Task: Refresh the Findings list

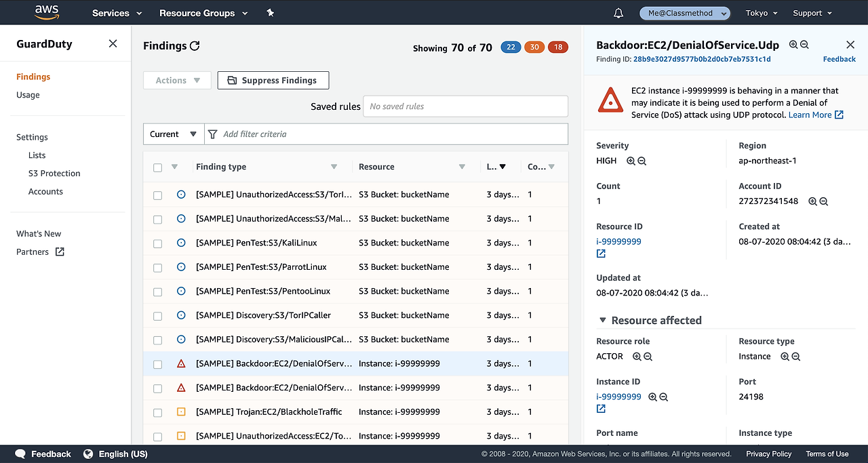Action: [x=195, y=46]
